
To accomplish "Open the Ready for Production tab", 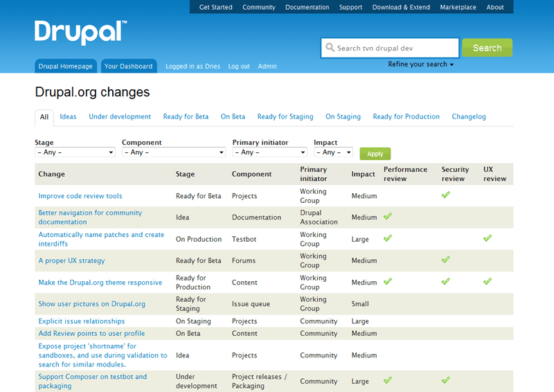I will 406,116.
